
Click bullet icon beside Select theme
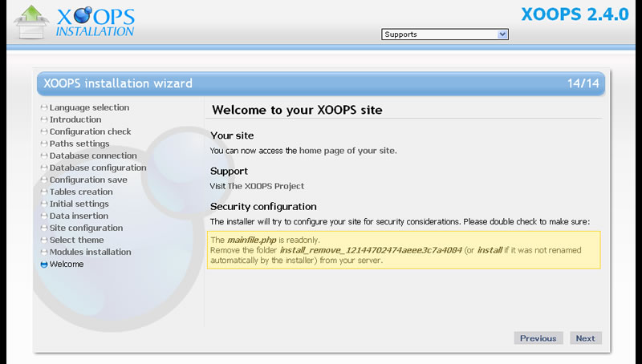tap(44, 240)
